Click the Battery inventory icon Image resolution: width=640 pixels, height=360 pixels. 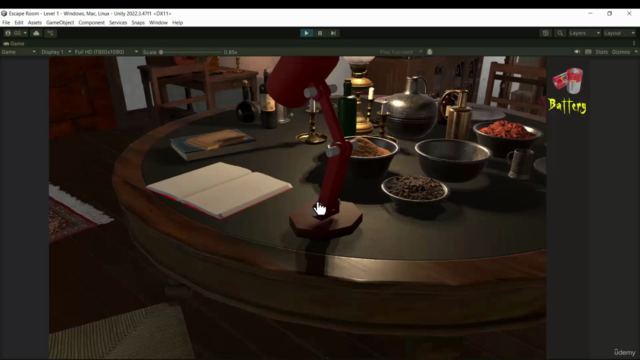568,80
